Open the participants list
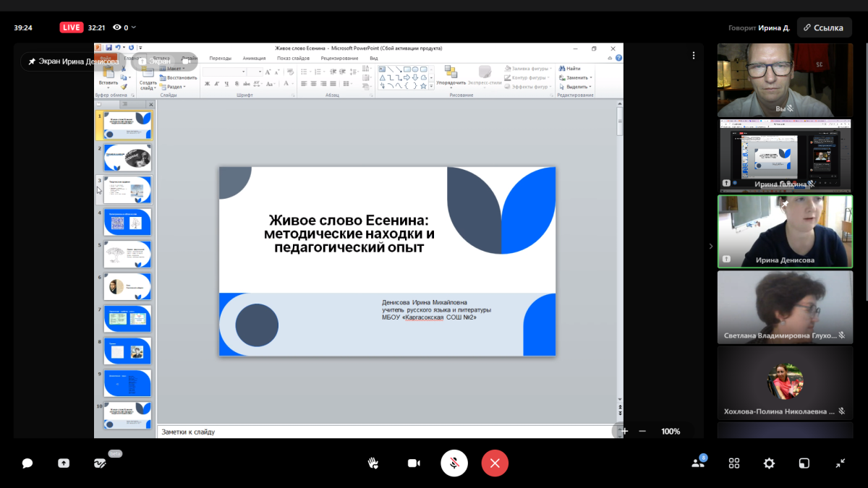The image size is (868, 488). point(698,463)
